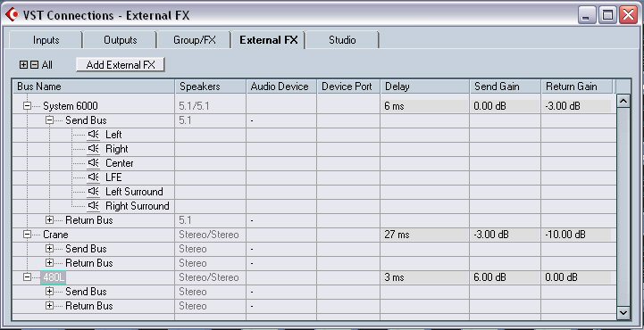Click the Add External FX button
This screenshot has width=644, height=330.
pyautogui.click(x=121, y=65)
